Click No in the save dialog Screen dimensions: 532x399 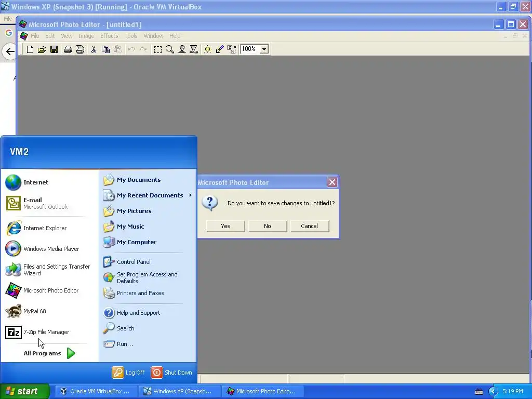(x=268, y=226)
